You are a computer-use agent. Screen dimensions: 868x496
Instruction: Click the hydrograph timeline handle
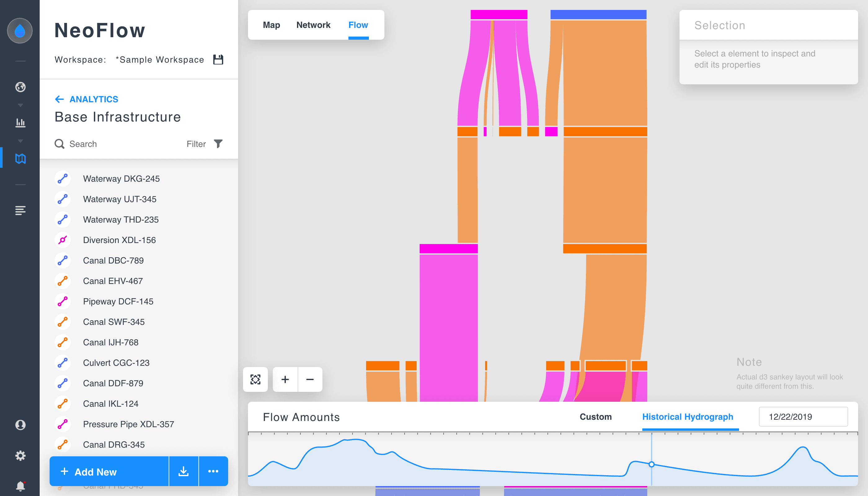click(x=651, y=464)
